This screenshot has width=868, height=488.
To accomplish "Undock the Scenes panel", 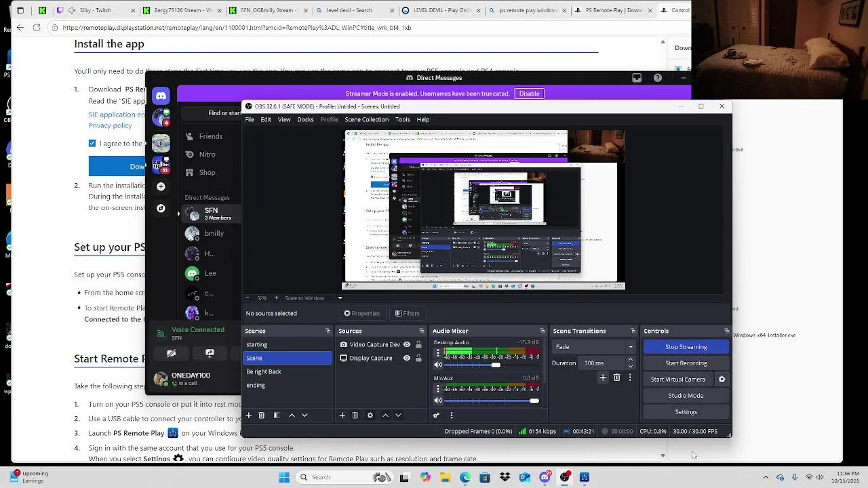I will coord(328,331).
